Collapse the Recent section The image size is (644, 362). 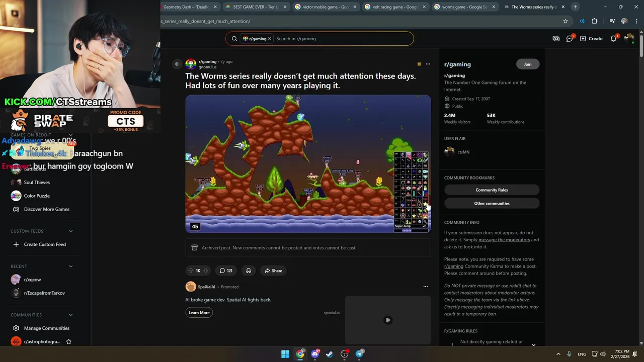70,266
